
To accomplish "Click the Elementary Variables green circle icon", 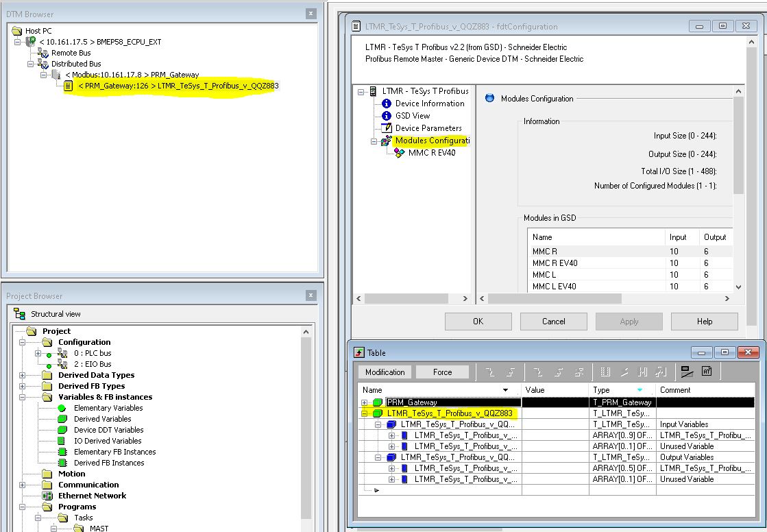I will click(62, 408).
